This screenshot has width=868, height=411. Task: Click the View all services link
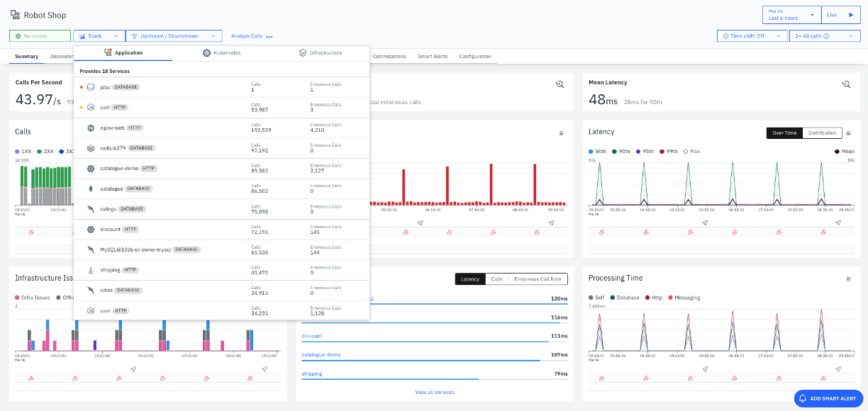(435, 392)
